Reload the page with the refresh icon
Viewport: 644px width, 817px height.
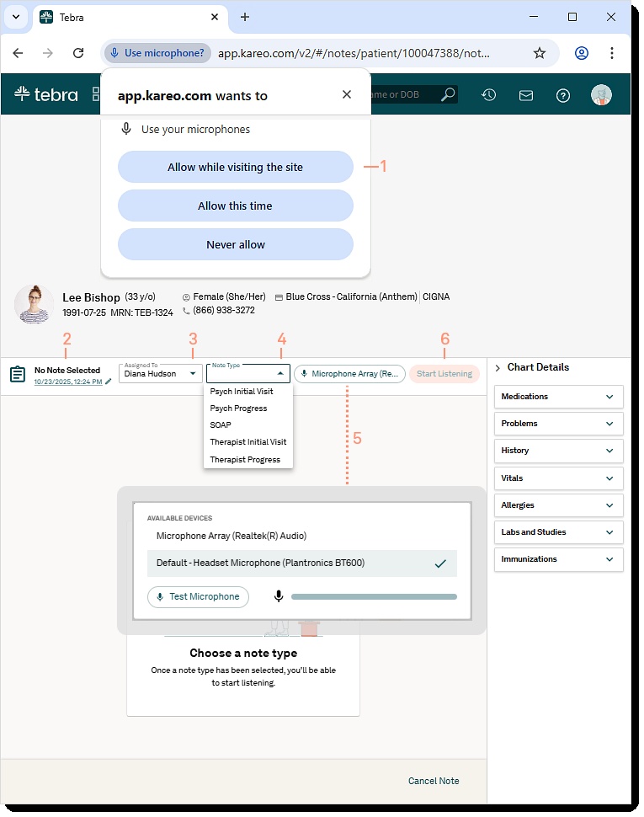(x=78, y=52)
